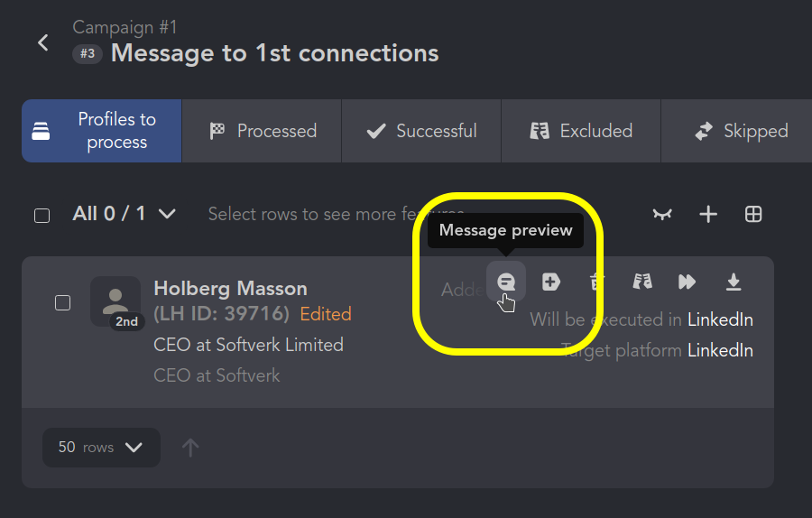Check the Holberg Masson row checkbox
The height and width of the screenshot is (518, 812).
[x=62, y=302]
